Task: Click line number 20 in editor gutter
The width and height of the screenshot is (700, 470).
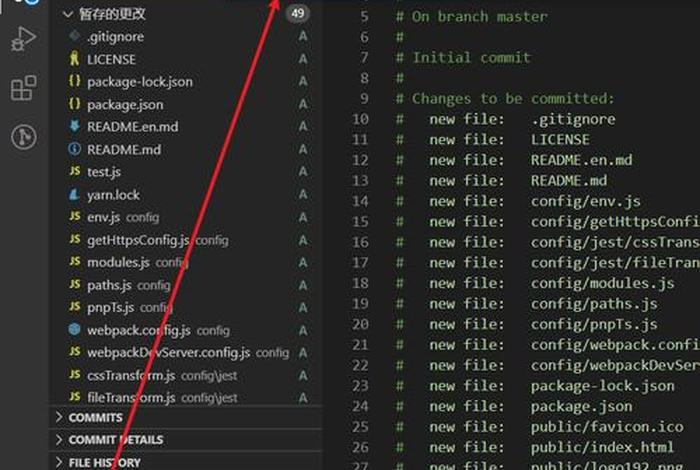Action: point(360,324)
